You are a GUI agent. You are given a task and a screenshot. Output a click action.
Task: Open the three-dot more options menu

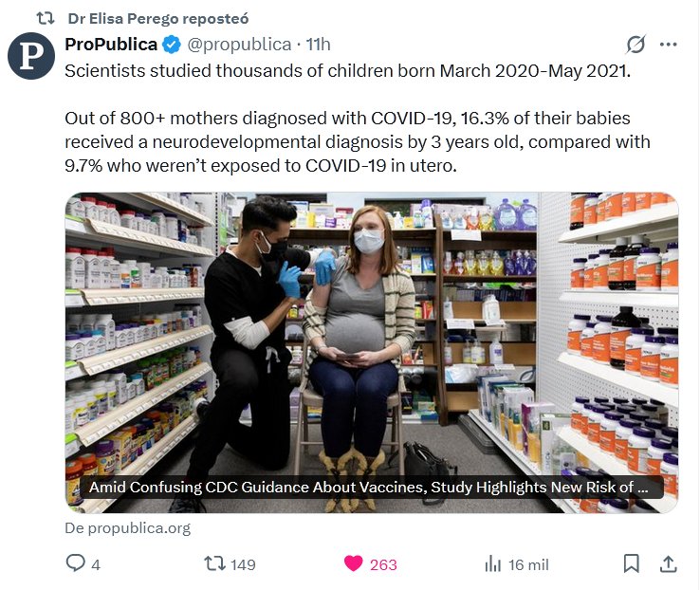[669, 45]
